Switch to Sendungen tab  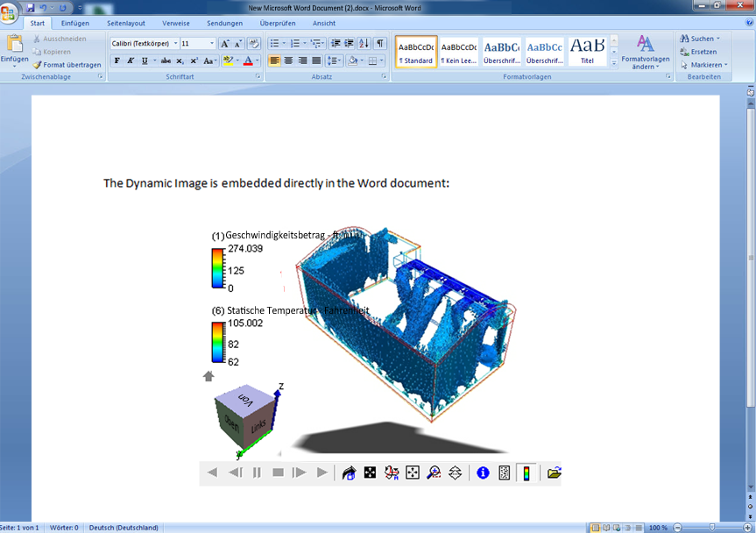coord(224,23)
